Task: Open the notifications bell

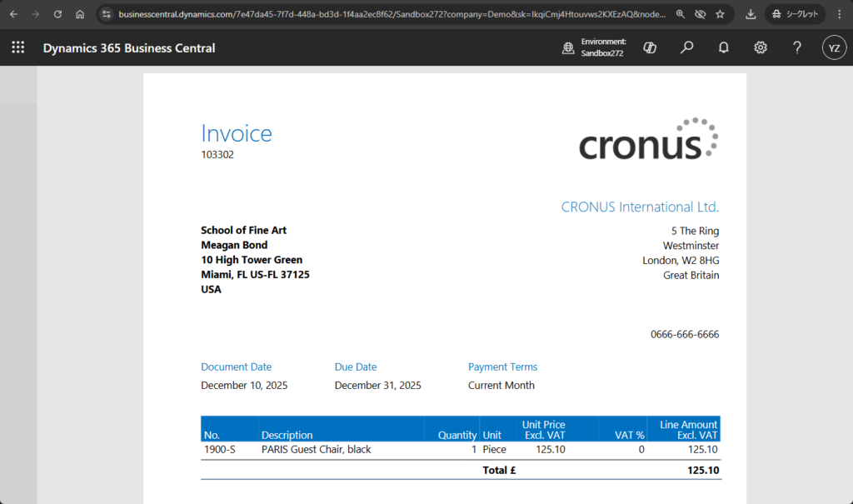Action: tap(723, 47)
